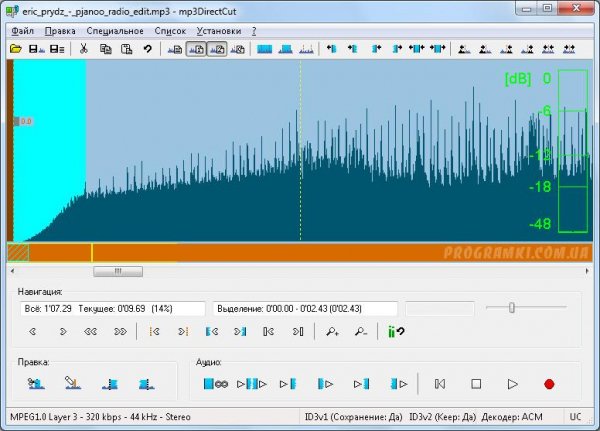The image size is (600, 431).
Task: Open the Правка menu
Action: tap(60, 31)
